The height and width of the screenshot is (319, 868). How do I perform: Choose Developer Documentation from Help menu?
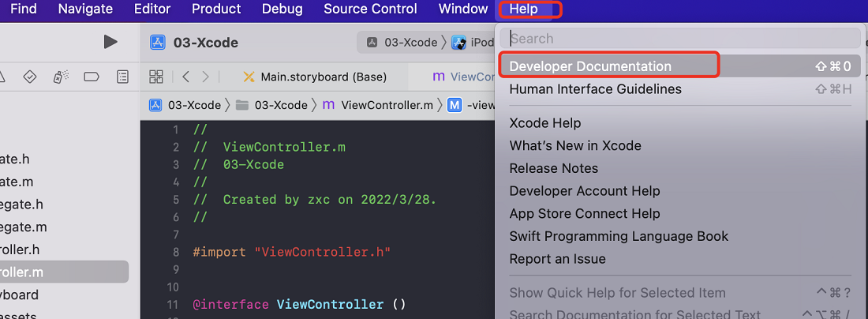590,66
